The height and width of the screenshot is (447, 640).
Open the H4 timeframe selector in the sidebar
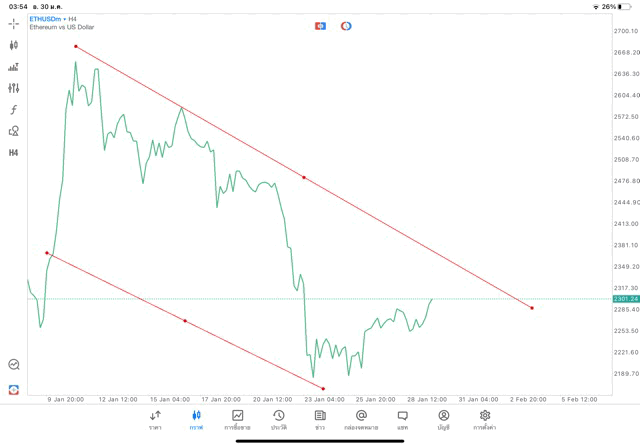pos(14,153)
